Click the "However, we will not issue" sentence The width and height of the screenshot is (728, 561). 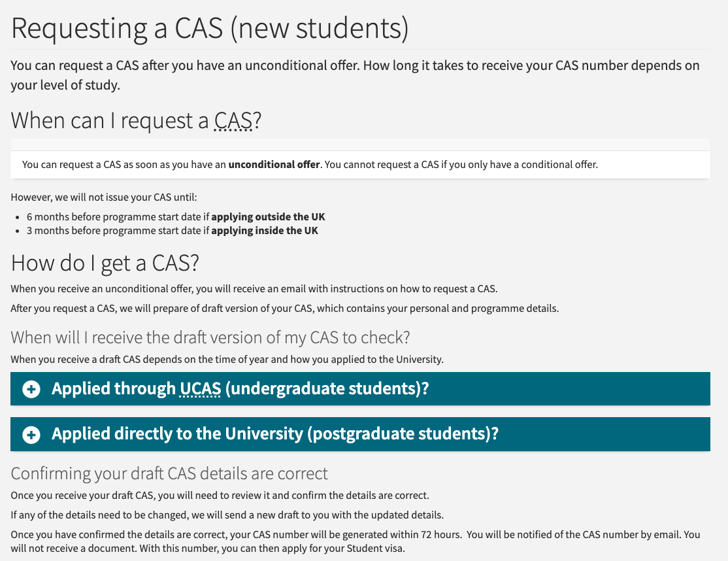pyautogui.click(x=104, y=197)
